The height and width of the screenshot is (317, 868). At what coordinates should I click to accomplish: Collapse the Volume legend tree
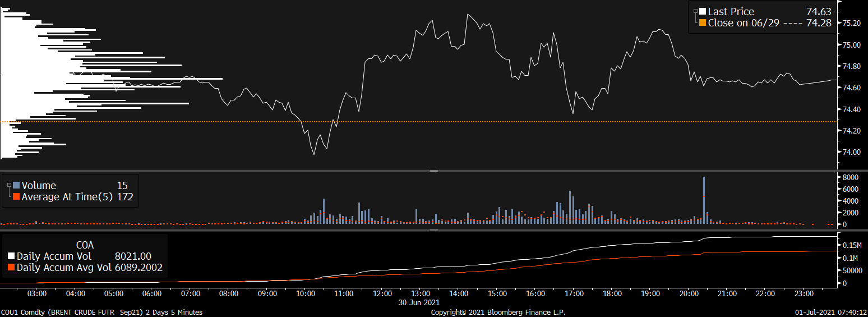pos(9,185)
